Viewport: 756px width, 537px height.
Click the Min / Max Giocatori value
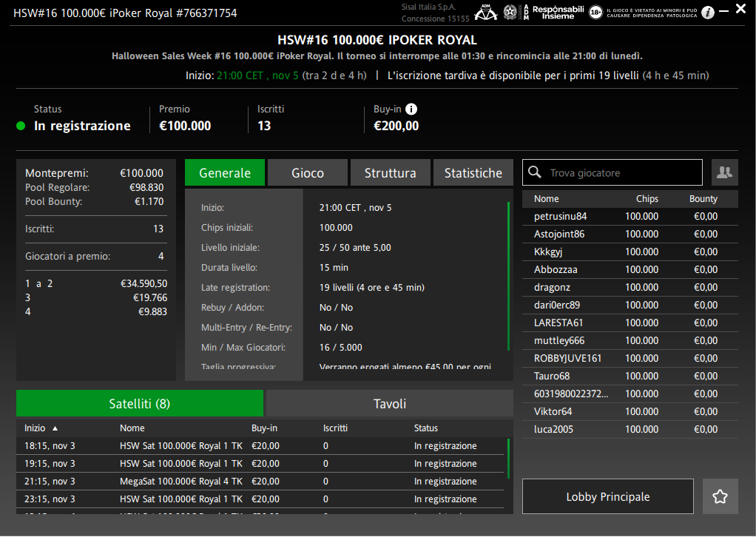[x=340, y=347]
